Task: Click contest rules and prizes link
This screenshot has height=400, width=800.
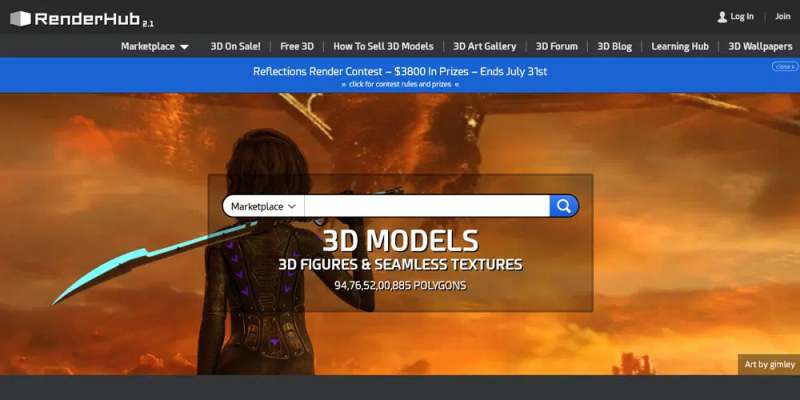Action: [x=400, y=84]
